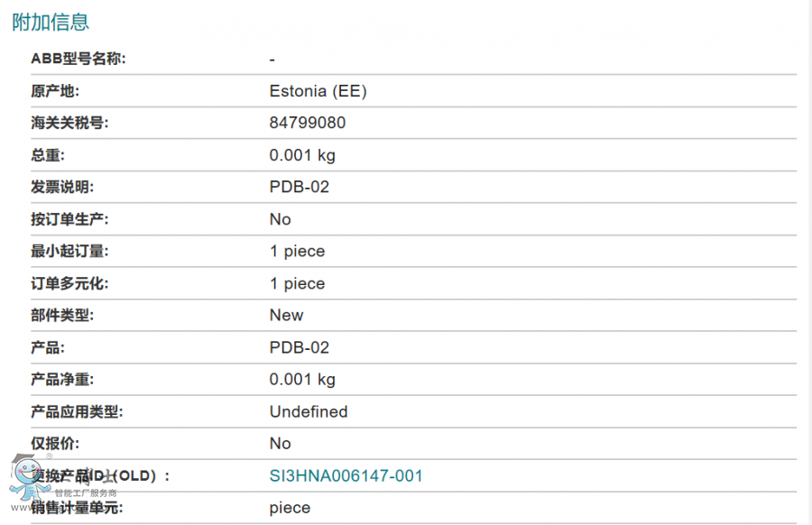Select the ABB型号名称 label
The width and height of the screenshot is (812, 525).
(78, 59)
